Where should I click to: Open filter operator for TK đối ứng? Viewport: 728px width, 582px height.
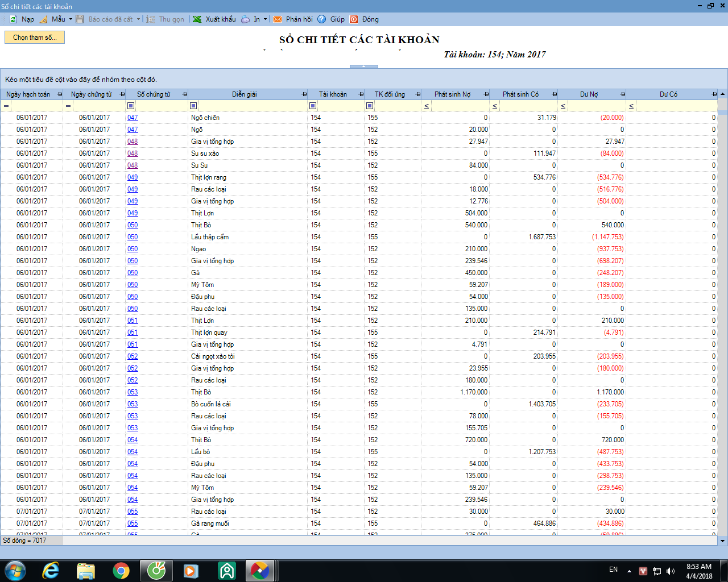(x=370, y=106)
